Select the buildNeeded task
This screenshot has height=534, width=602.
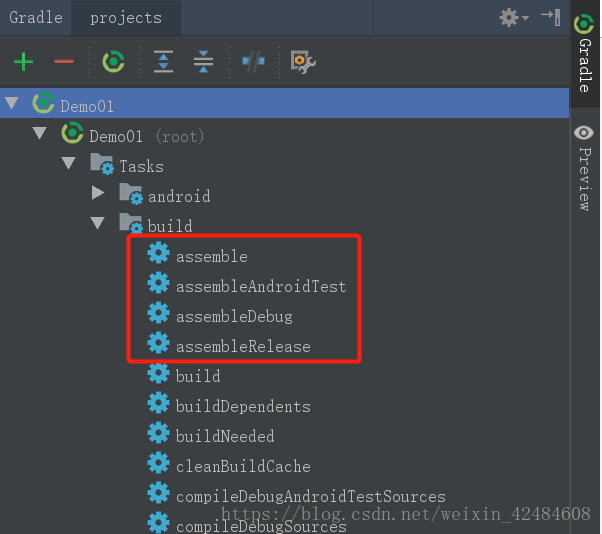pyautogui.click(x=225, y=436)
